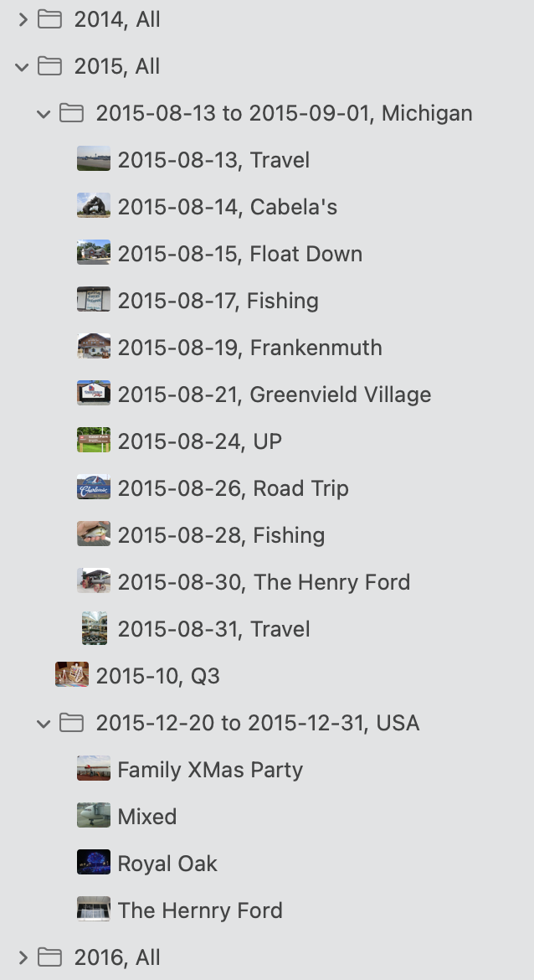The height and width of the screenshot is (980, 534).
Task: Click the 2015-08-13 Travel album thumbnail
Action: click(94, 160)
